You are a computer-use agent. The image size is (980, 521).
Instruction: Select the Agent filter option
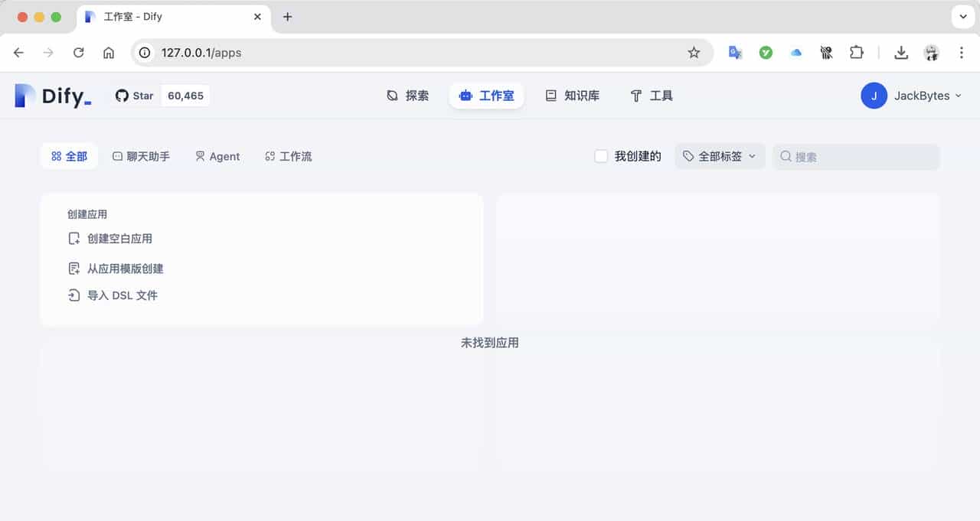click(x=217, y=156)
